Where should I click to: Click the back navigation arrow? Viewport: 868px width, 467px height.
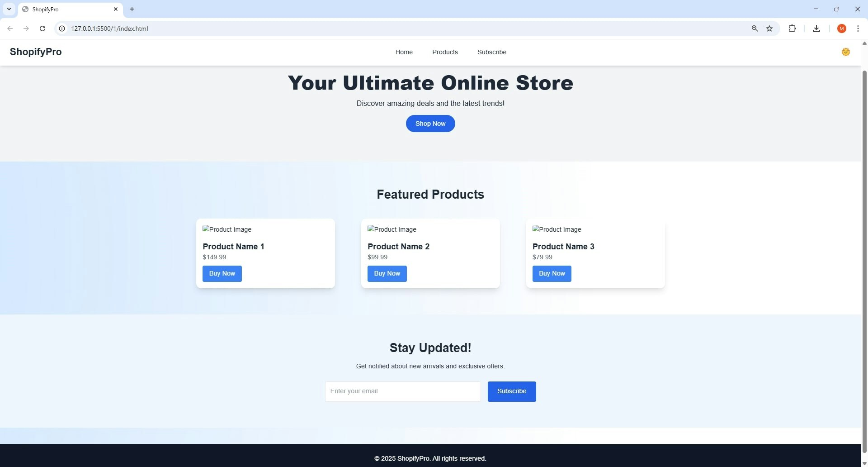pos(10,28)
